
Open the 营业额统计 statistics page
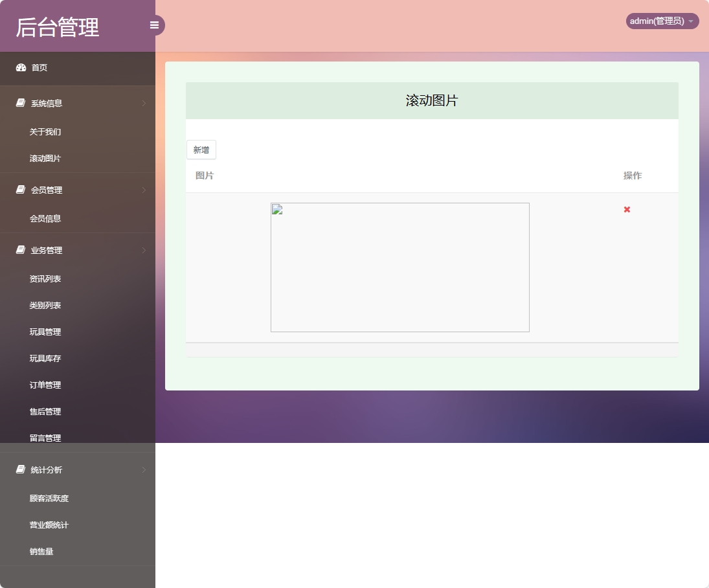pos(49,525)
